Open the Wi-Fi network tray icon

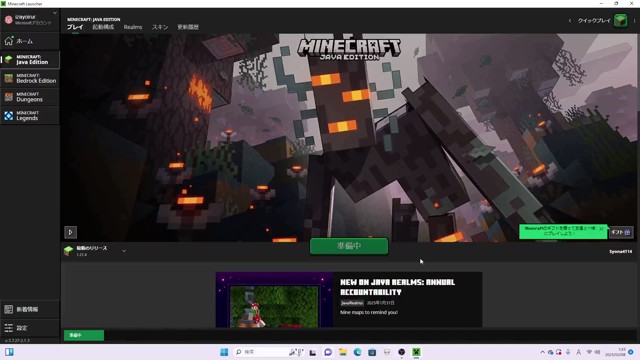(x=589, y=352)
